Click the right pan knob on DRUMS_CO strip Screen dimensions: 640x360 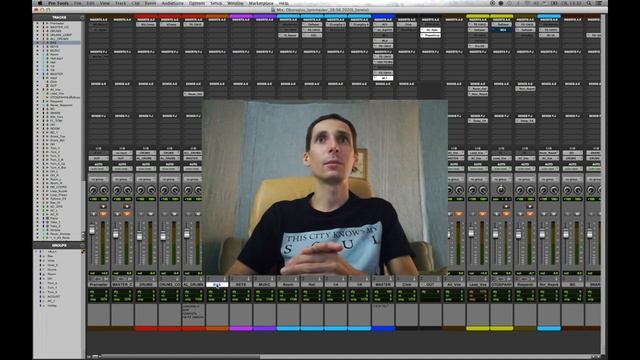(175, 190)
